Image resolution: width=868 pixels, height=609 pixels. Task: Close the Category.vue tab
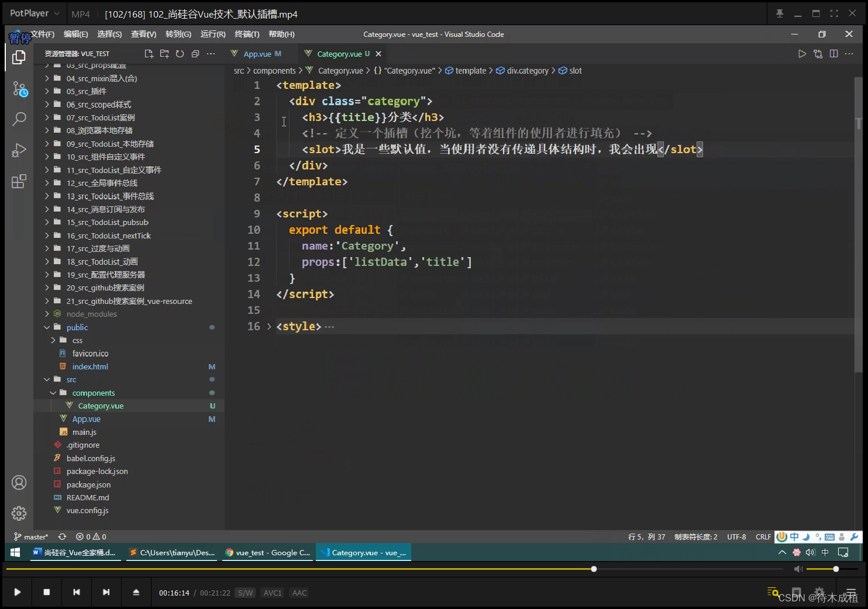378,54
